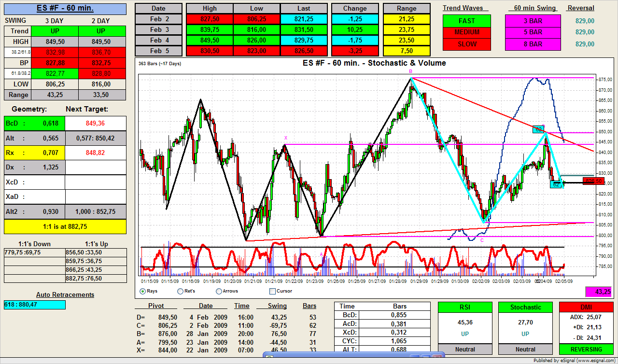Click the MEDIUM trend wave indicator
Image resolution: width=618 pixels, height=364 pixels.
[x=467, y=32]
